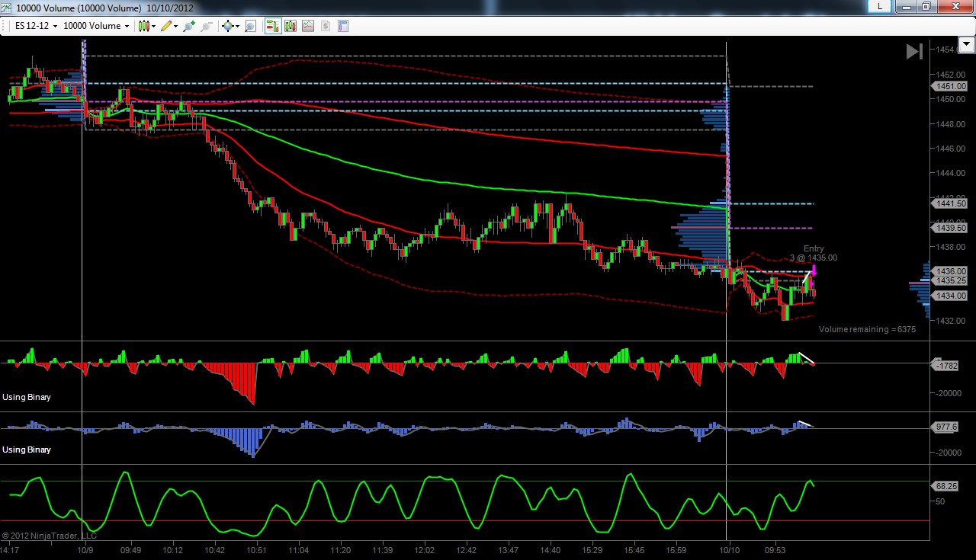Click the 'Entry 3 @ 1435.00' label
The width and height of the screenshot is (976, 560).
[x=814, y=253]
